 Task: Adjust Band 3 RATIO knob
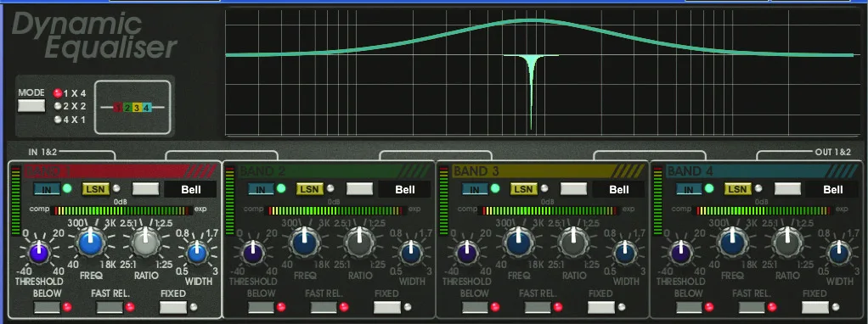(x=574, y=243)
